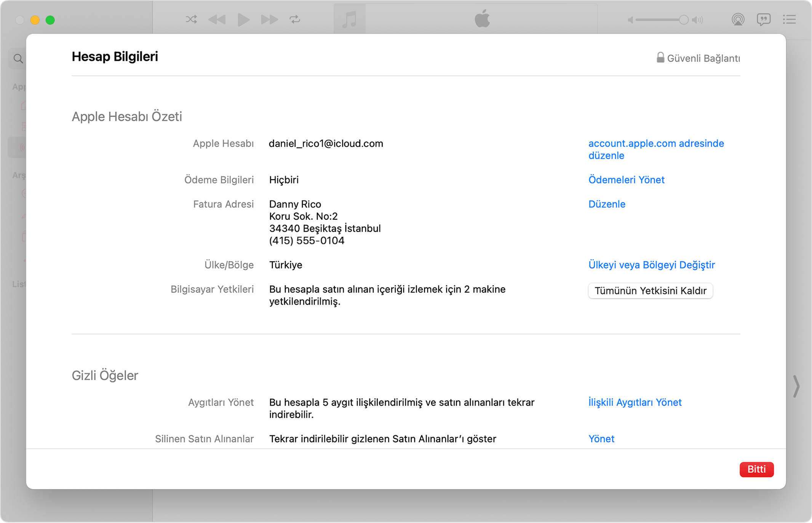812x523 pixels.
Task: Select the daniel_rico1@icloud.com account text
Action: point(326,144)
